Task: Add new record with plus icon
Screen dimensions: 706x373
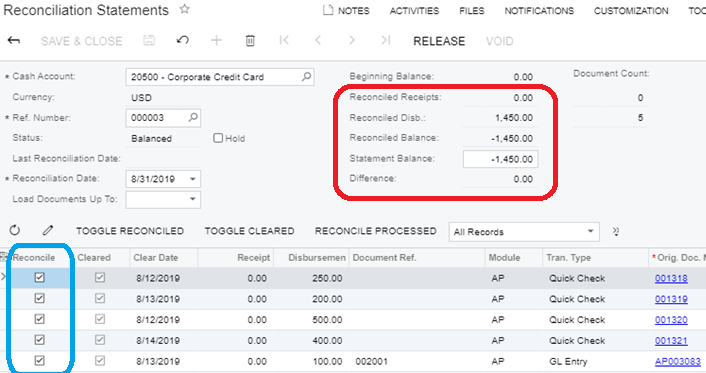Action: pos(217,41)
